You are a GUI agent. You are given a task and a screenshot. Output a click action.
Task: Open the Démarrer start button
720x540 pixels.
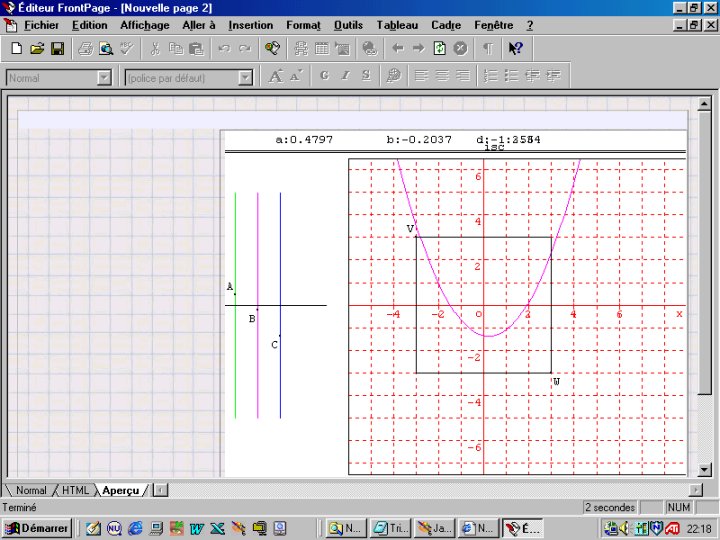click(37, 528)
